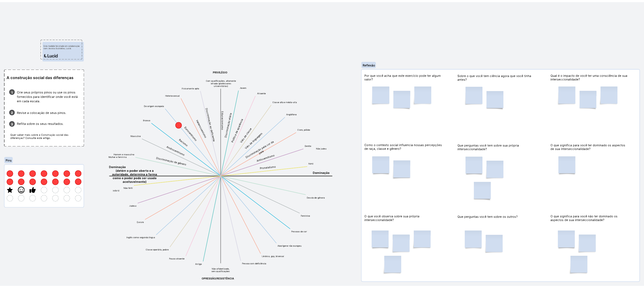Select the Pins panel label

click(9, 160)
